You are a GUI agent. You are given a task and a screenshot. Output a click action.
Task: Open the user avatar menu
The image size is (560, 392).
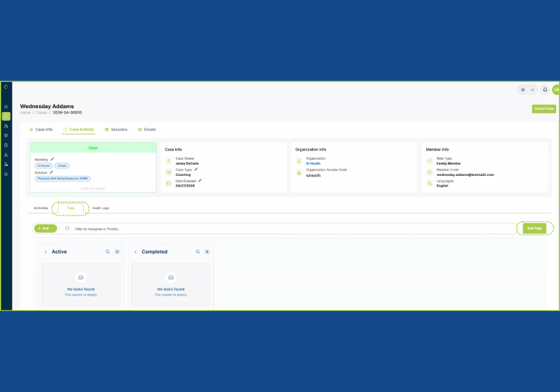556,90
